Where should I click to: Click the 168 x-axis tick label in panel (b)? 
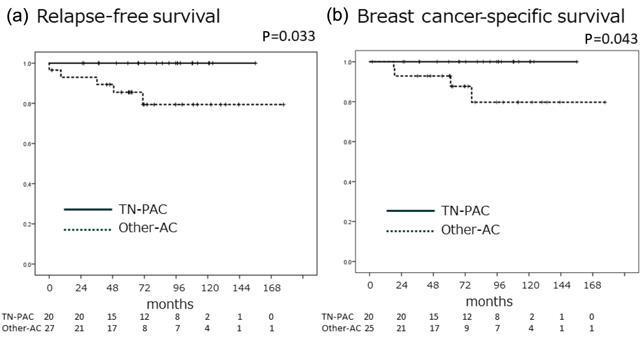click(592, 286)
